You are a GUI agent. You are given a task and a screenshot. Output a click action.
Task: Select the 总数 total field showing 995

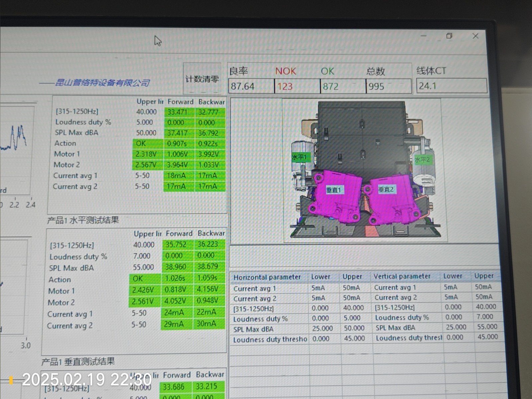click(388, 86)
